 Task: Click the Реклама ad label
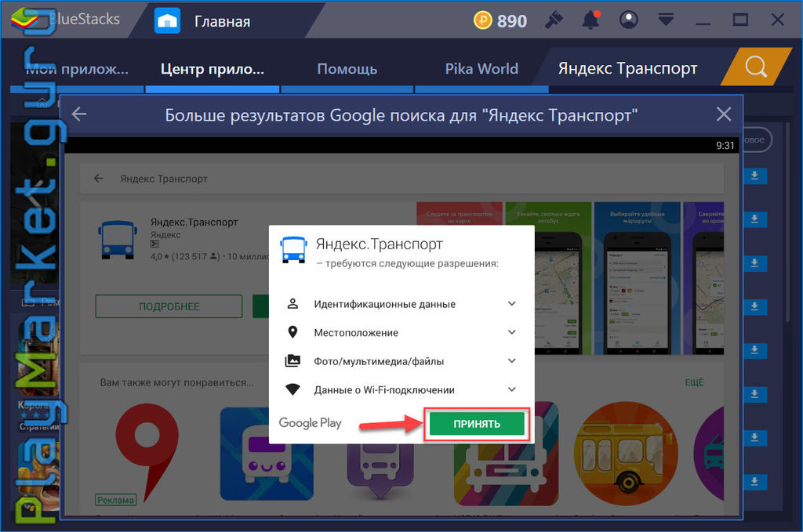pos(116,500)
